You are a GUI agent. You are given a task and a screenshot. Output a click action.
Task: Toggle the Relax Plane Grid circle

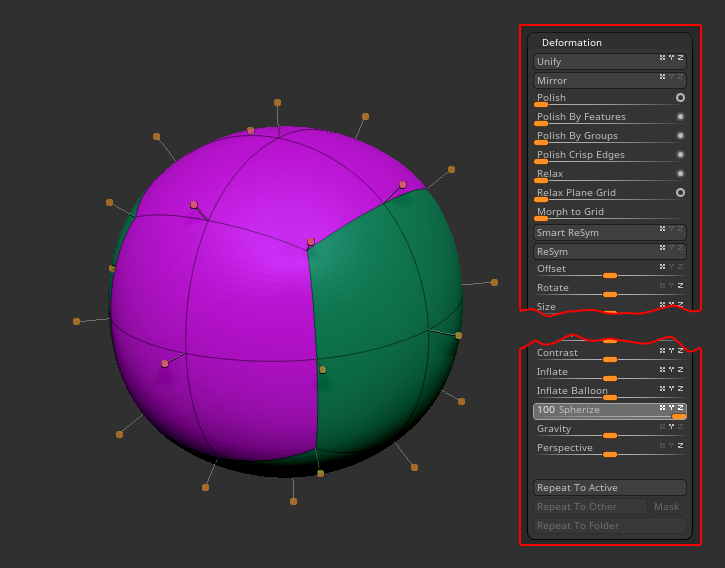pyautogui.click(x=680, y=192)
